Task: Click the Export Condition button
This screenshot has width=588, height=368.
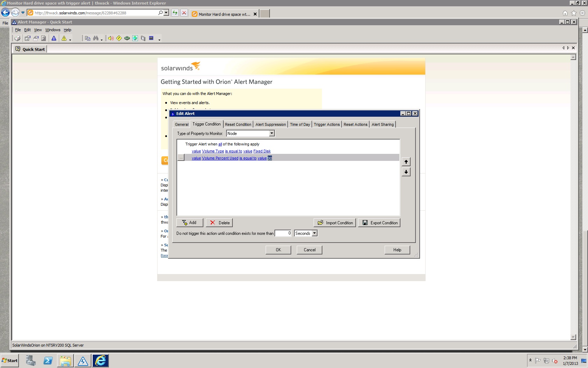Action: [379, 223]
